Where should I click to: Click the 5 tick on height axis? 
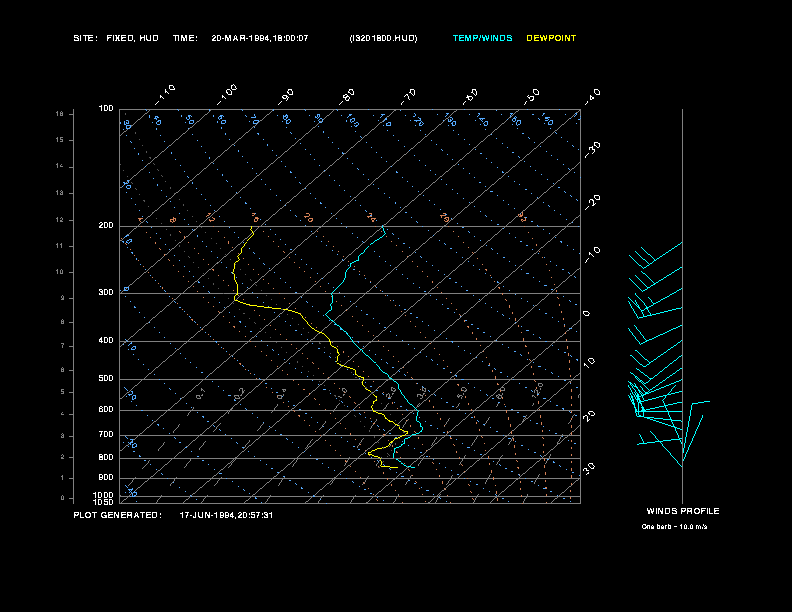click(x=63, y=392)
